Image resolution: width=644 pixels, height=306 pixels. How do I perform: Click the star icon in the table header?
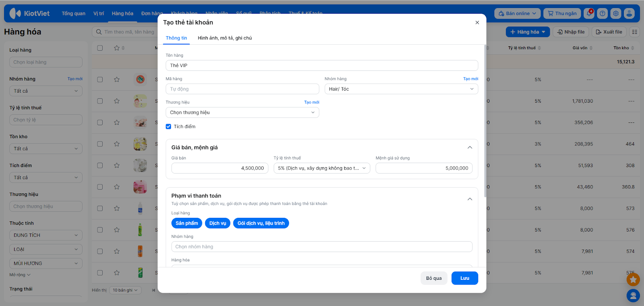117,48
